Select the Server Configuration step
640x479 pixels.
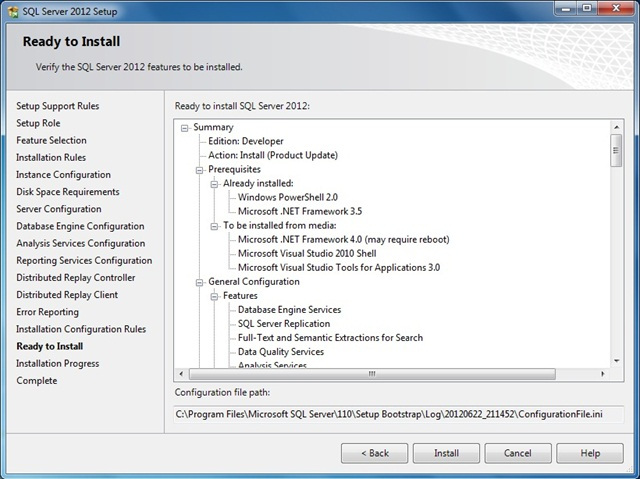point(59,209)
